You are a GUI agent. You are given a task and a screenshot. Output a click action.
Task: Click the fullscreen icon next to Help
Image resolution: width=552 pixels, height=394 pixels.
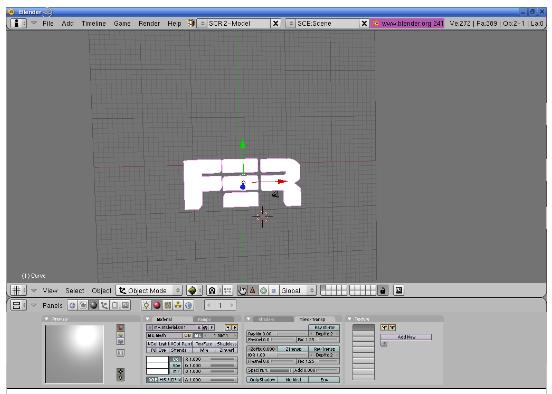tap(191, 23)
